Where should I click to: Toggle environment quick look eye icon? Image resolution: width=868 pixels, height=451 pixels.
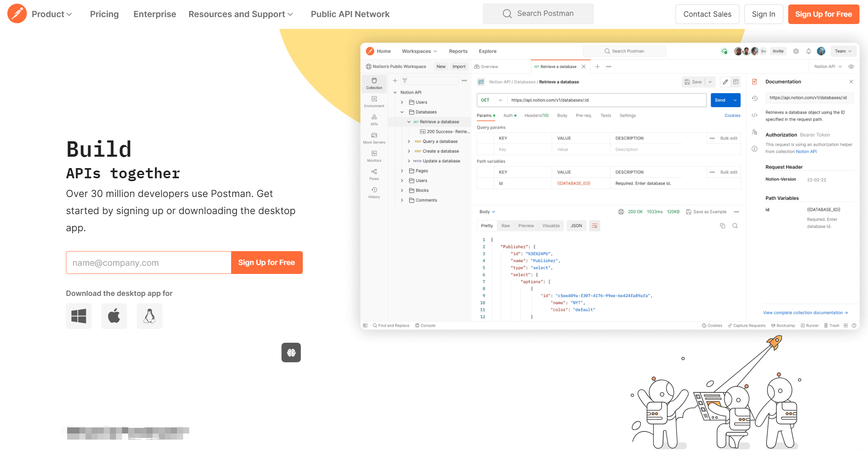pyautogui.click(x=851, y=67)
